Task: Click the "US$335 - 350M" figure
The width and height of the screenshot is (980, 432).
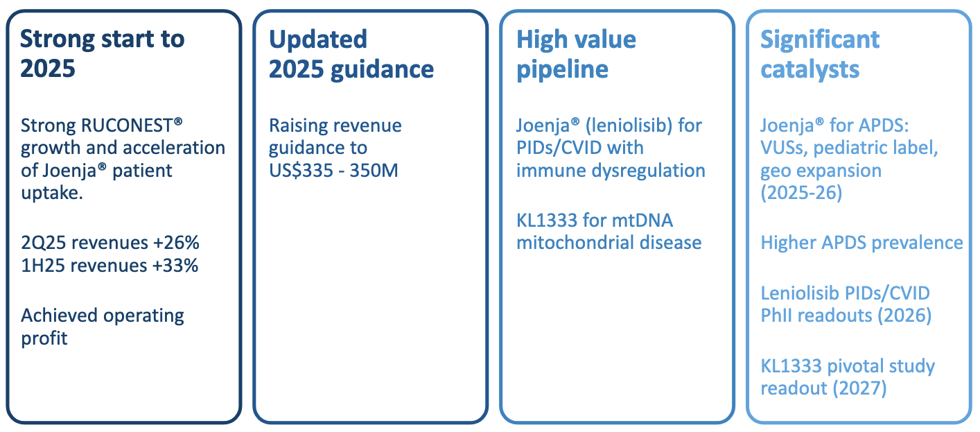Action: (333, 170)
